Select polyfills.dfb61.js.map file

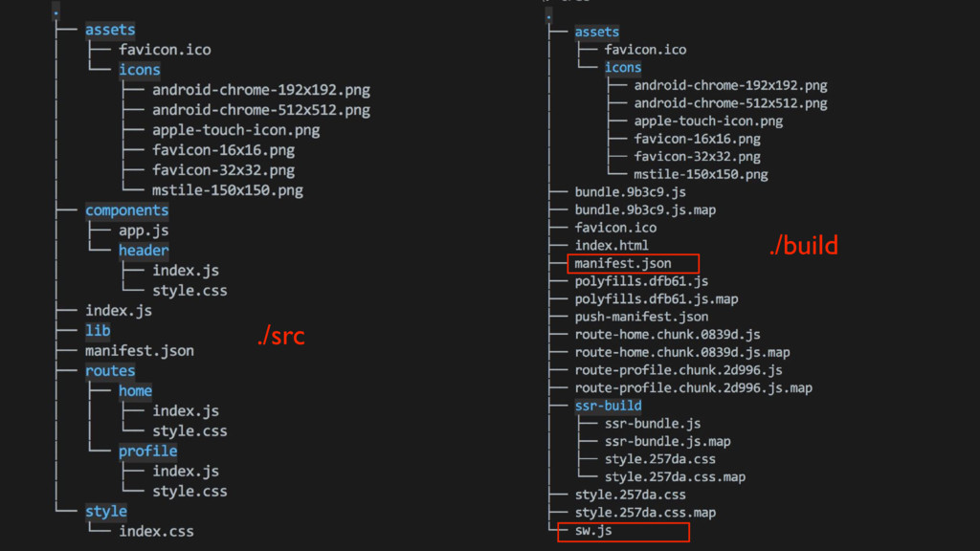(657, 299)
